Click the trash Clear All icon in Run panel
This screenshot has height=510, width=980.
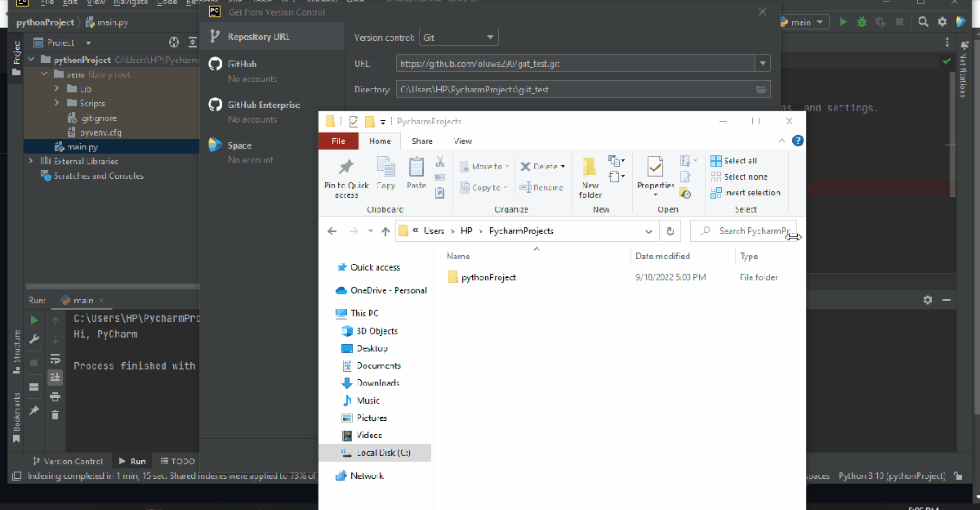tap(55, 415)
